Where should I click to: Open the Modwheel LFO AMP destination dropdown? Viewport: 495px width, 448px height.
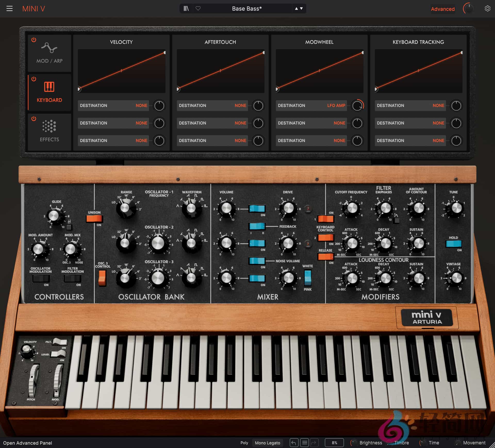pos(311,105)
